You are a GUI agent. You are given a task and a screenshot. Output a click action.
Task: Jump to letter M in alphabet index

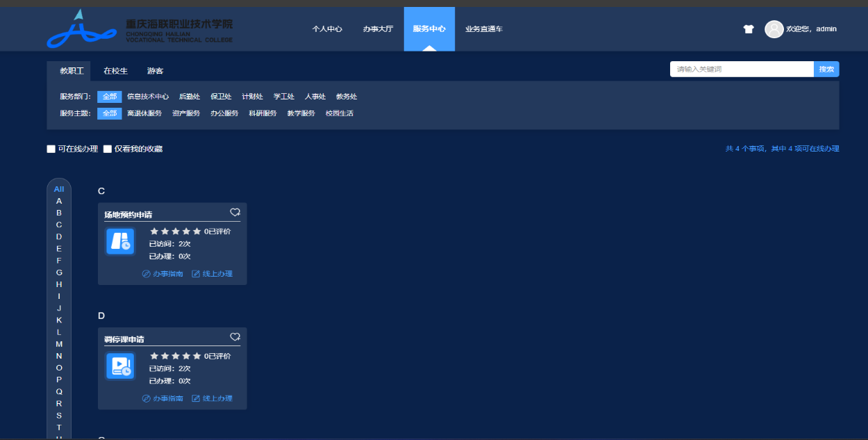[x=59, y=344]
